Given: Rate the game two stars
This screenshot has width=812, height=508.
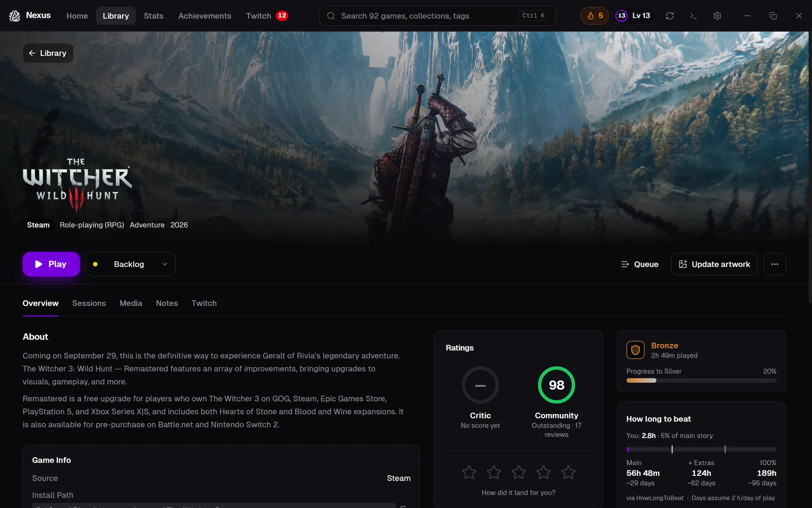Looking at the screenshot, I should pyautogui.click(x=494, y=472).
